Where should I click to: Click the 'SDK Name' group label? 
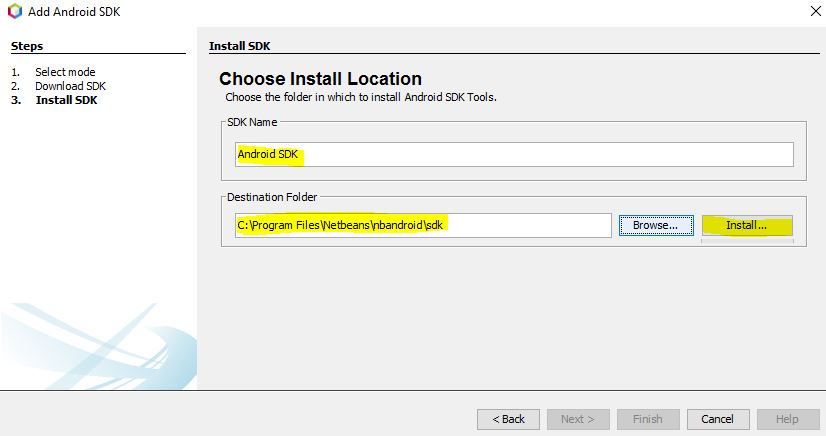tap(252, 122)
